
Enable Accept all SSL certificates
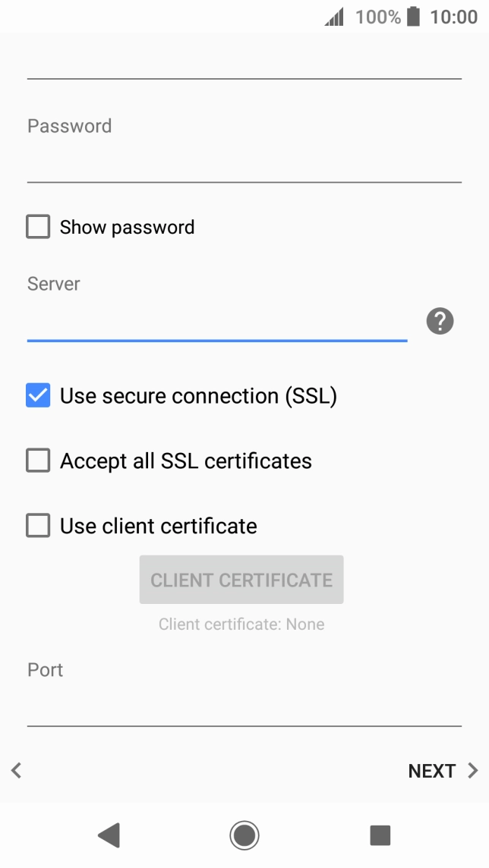[37, 461]
